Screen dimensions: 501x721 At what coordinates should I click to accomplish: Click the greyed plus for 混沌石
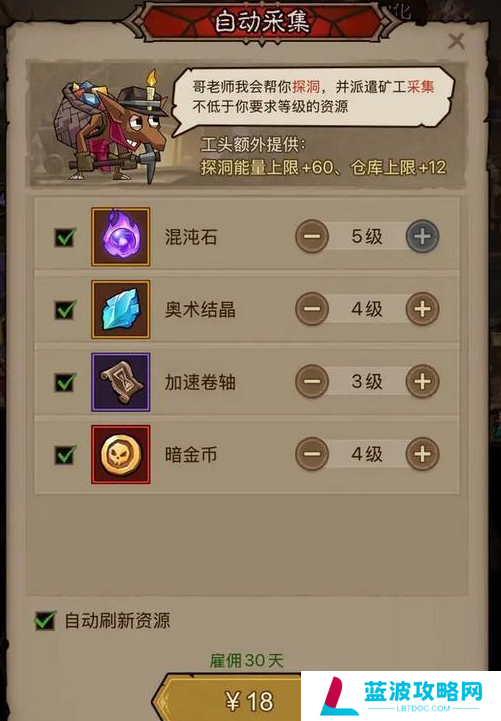(x=422, y=236)
